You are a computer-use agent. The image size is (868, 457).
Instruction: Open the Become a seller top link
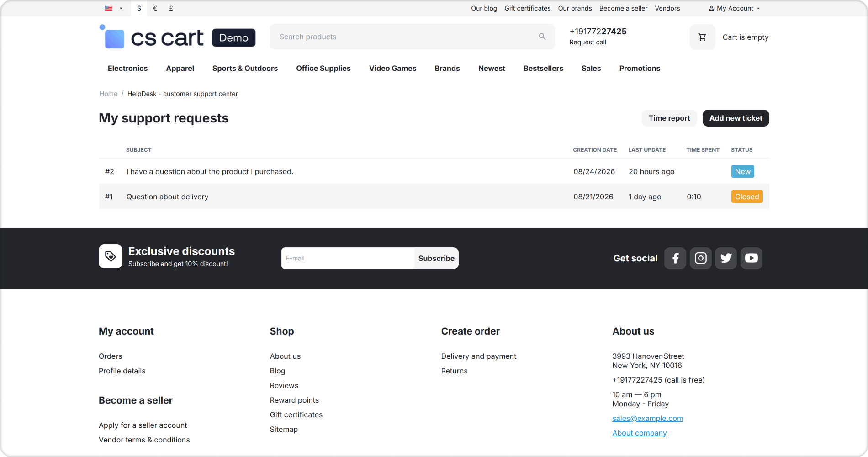pos(623,8)
